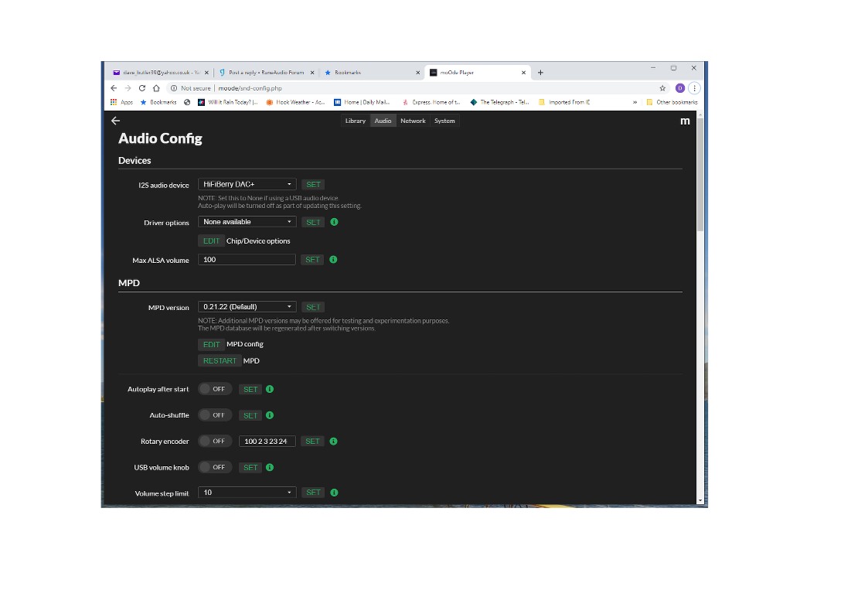Reload the moOde page
Viewport: 868px width, 614px height.
pos(142,88)
